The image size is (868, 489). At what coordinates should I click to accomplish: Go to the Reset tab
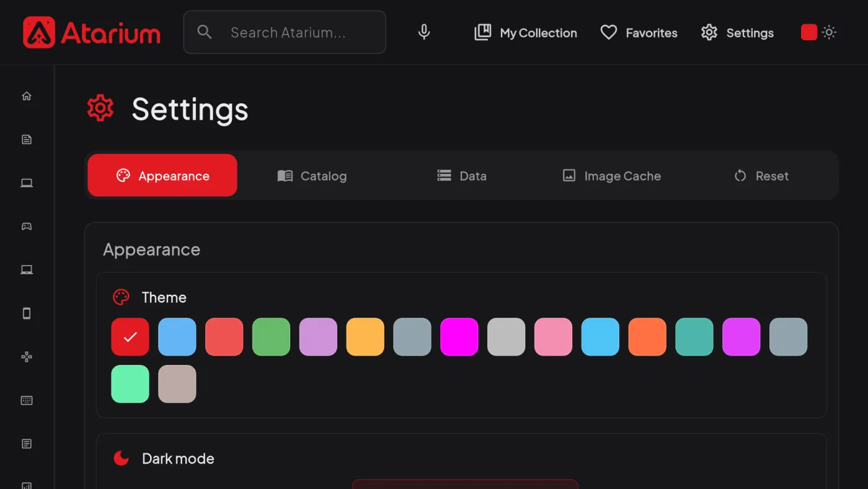point(761,176)
